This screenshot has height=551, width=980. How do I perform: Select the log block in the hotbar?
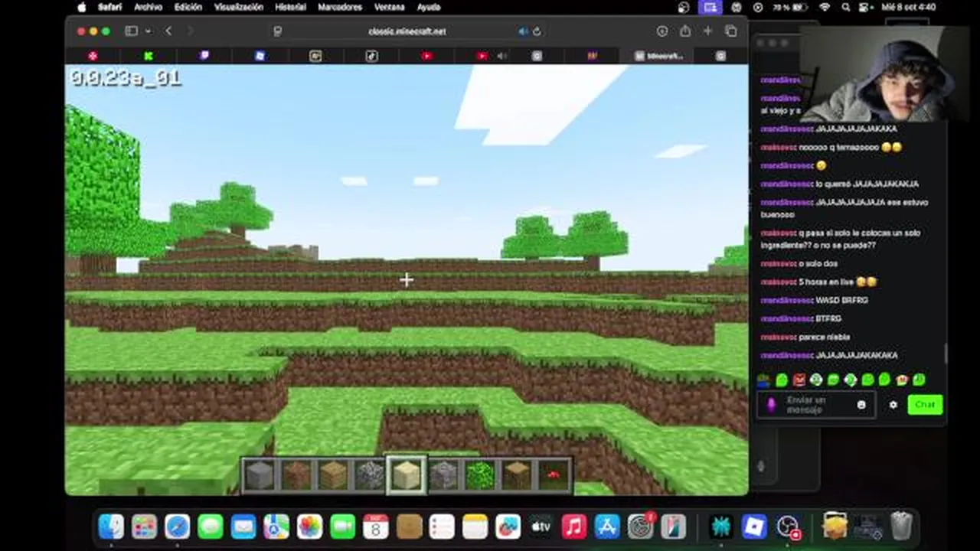[516, 475]
